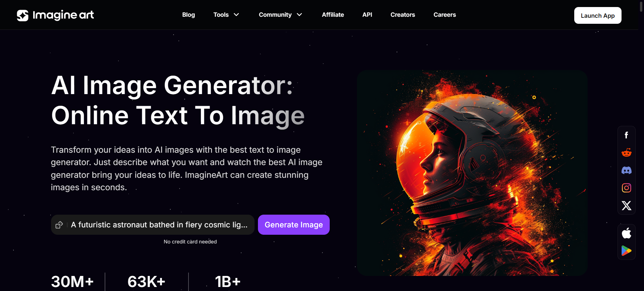
Task: Open the Apple App Store icon
Action: click(x=626, y=233)
